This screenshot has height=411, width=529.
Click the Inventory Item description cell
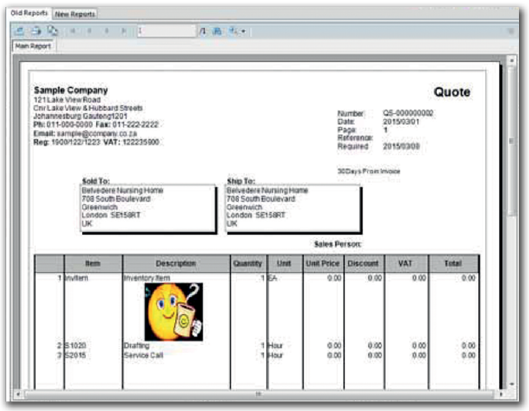147,278
